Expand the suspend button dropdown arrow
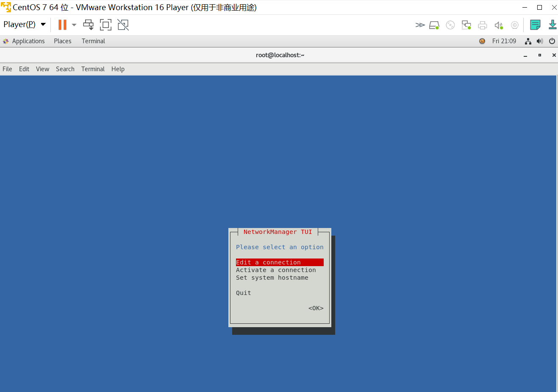 (74, 24)
